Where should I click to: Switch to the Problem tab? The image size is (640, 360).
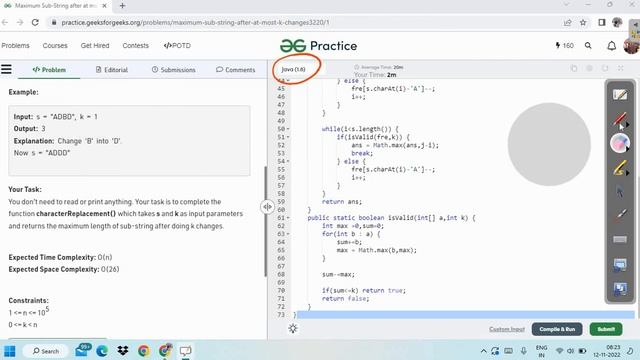(49, 70)
